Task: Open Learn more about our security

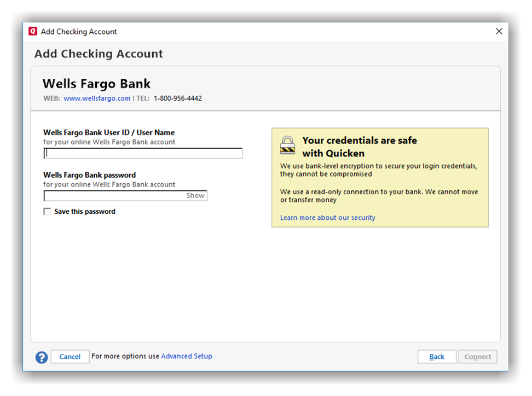Action: point(327,218)
